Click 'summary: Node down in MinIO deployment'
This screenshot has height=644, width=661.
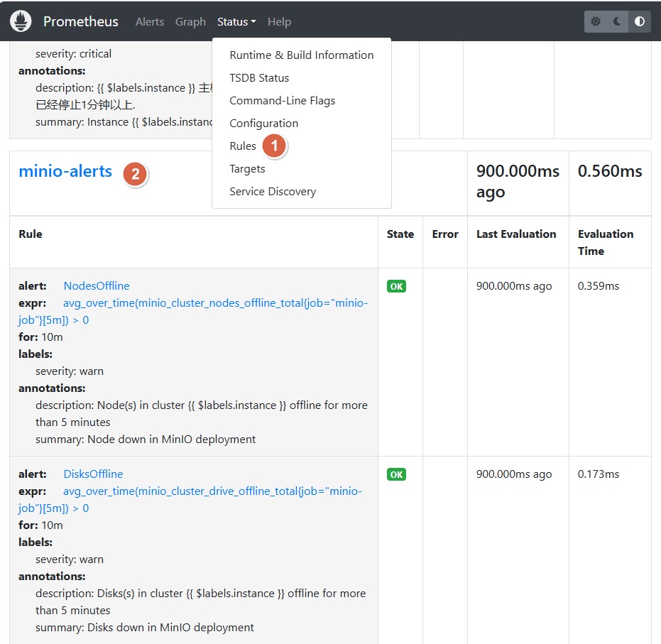[x=146, y=440]
